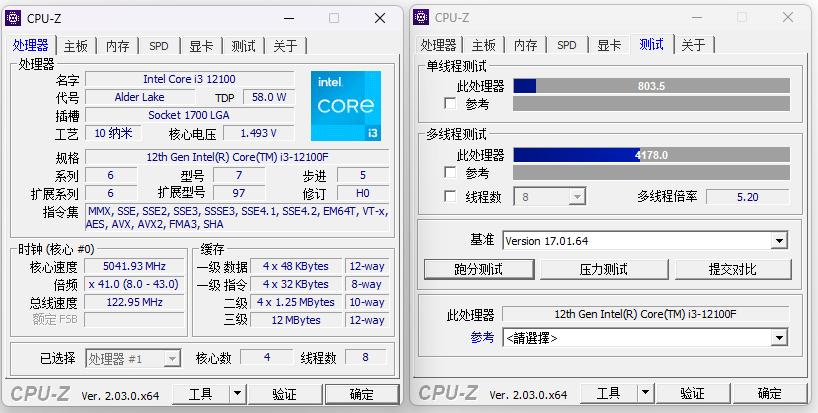Screen dimensions: 818x413
Task: Click 核心数 value 4
Action: pyautogui.click(x=267, y=357)
